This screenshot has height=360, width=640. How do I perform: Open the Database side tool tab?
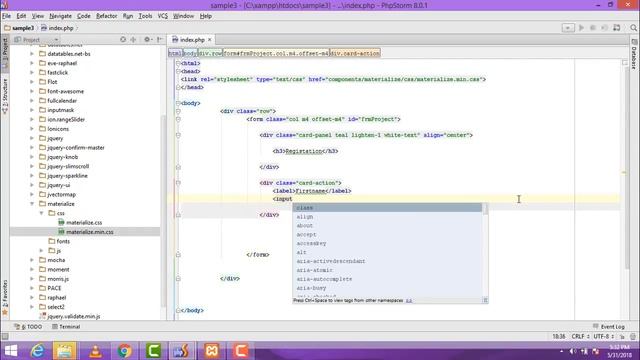634,55
